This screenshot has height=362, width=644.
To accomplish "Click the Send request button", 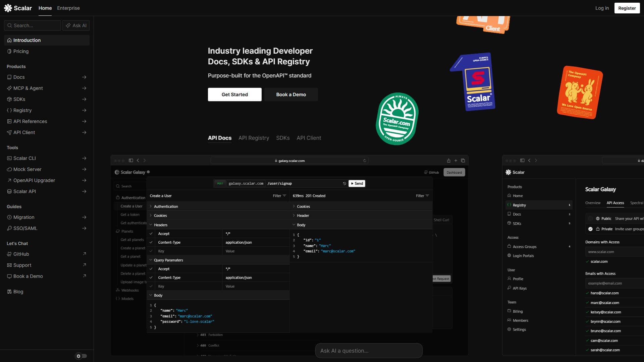I will [x=357, y=184].
